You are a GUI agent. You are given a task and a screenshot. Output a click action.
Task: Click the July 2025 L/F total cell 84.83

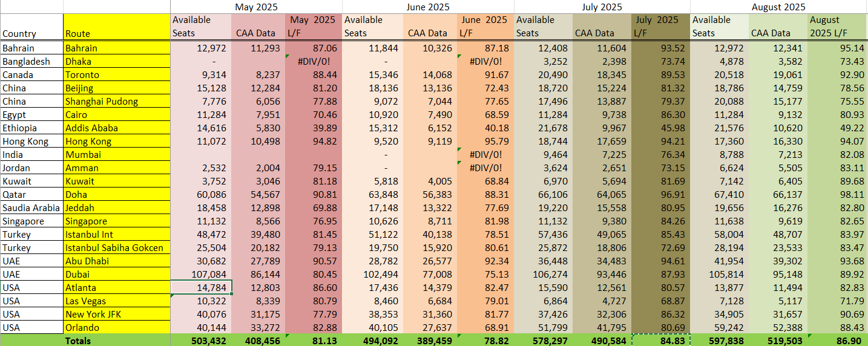[660, 341]
